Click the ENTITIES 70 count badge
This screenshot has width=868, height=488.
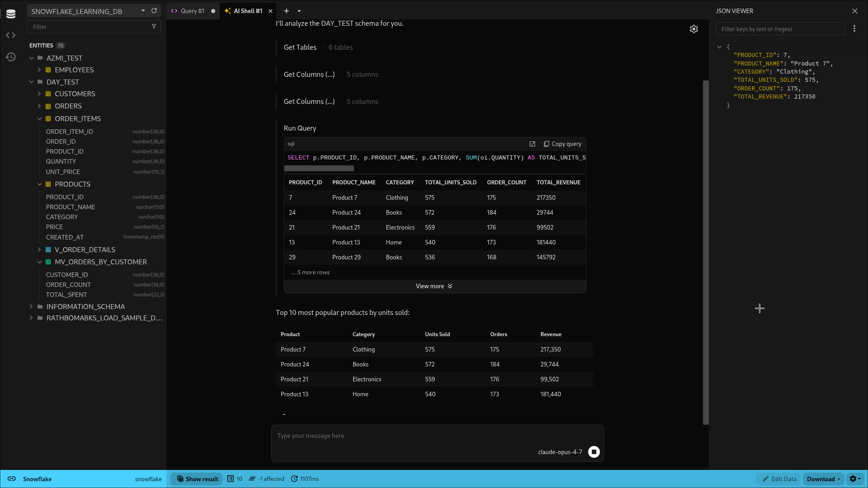point(61,46)
